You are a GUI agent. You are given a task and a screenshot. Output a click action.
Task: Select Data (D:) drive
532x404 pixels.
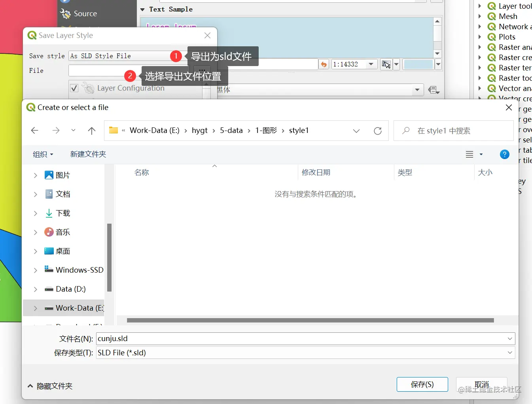click(x=65, y=289)
